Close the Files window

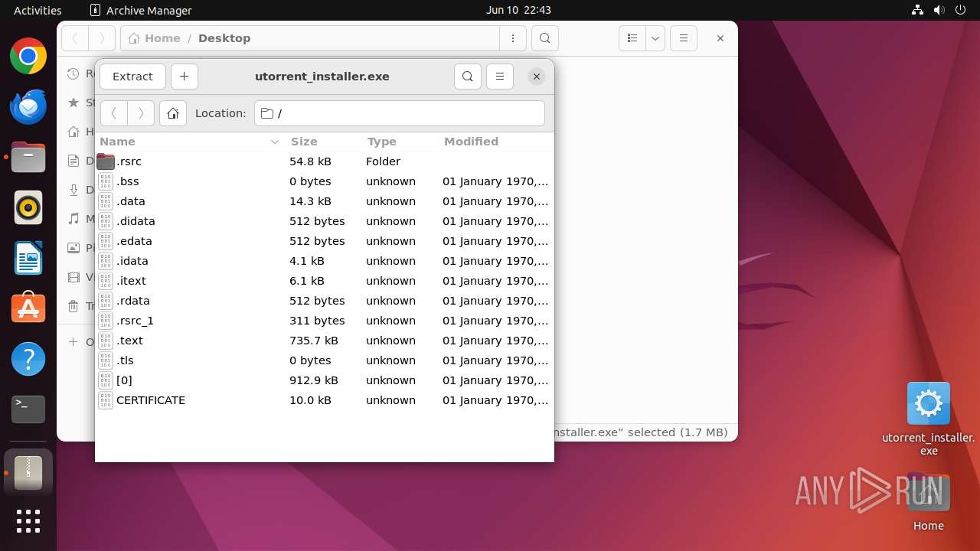(x=720, y=38)
